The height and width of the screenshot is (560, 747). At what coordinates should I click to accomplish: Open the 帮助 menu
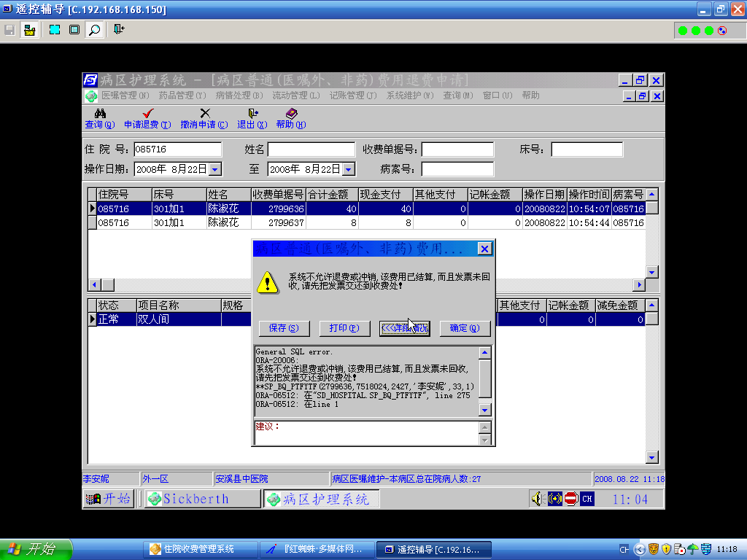(531, 96)
